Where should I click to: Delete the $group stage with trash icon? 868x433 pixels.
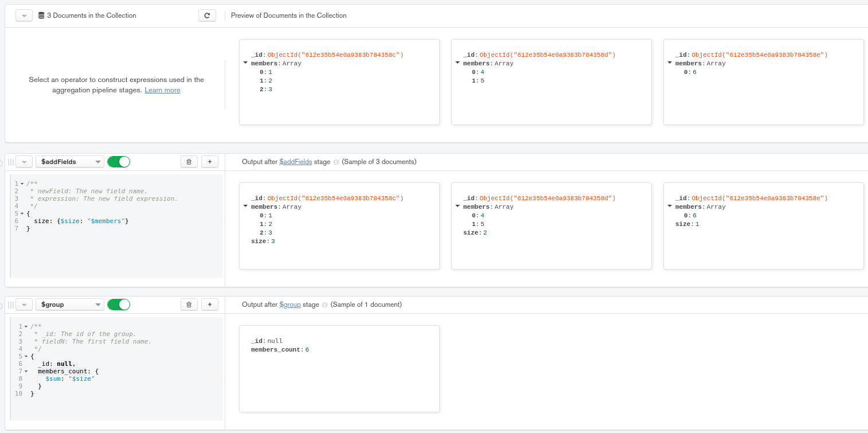[189, 305]
